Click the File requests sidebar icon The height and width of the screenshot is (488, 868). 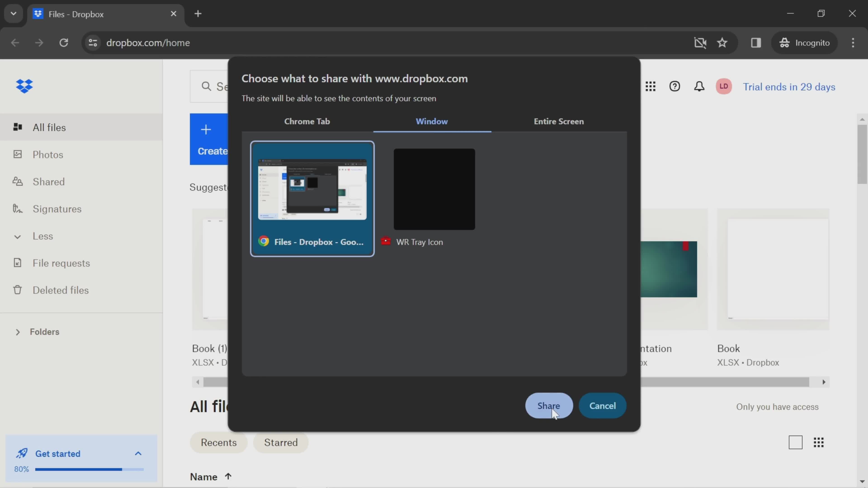[x=18, y=263]
